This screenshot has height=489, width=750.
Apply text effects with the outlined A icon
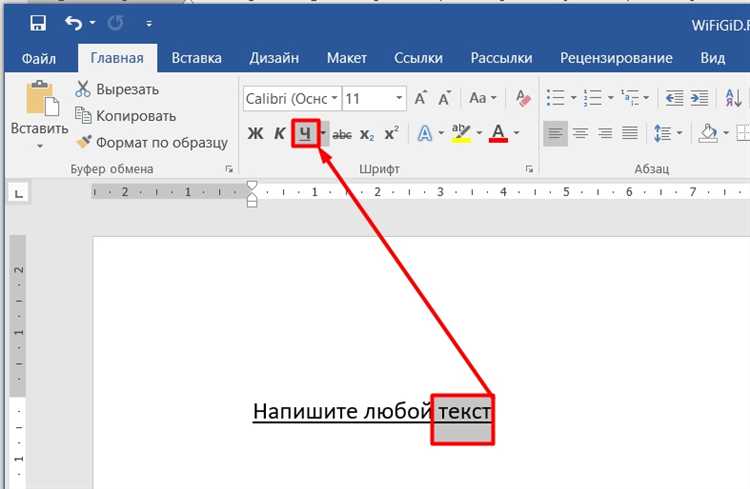425,133
